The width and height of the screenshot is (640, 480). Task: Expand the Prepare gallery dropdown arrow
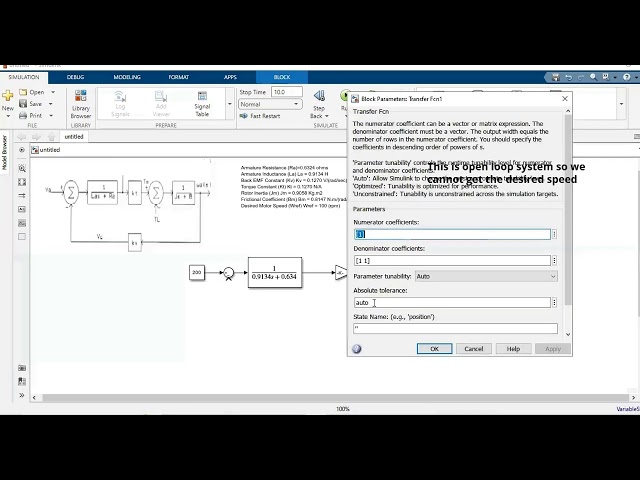point(230,104)
